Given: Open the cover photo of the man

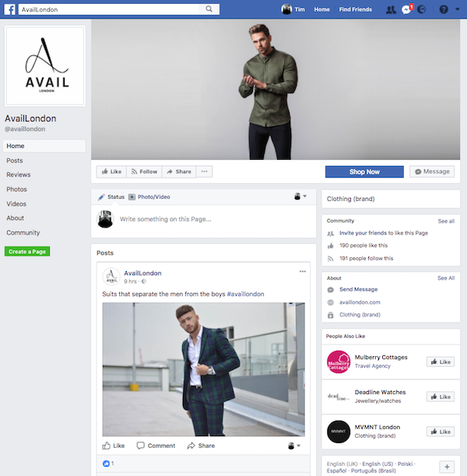Looking at the screenshot, I should pyautogui.click(x=276, y=90).
